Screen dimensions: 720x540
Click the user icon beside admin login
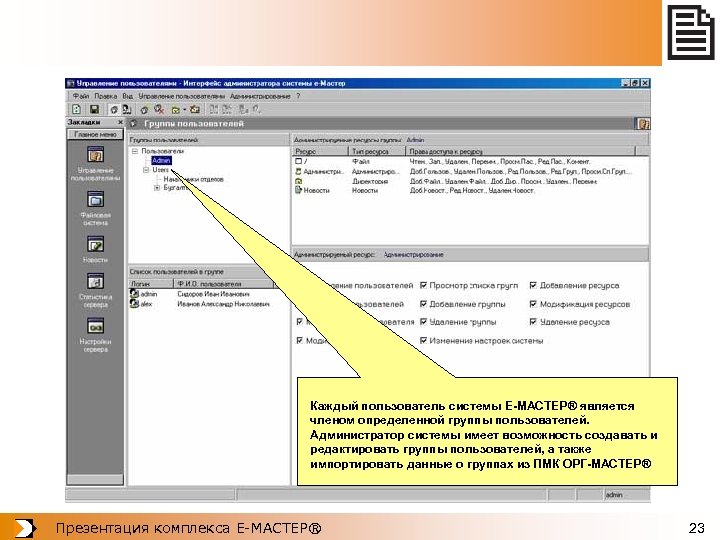[x=135, y=293]
